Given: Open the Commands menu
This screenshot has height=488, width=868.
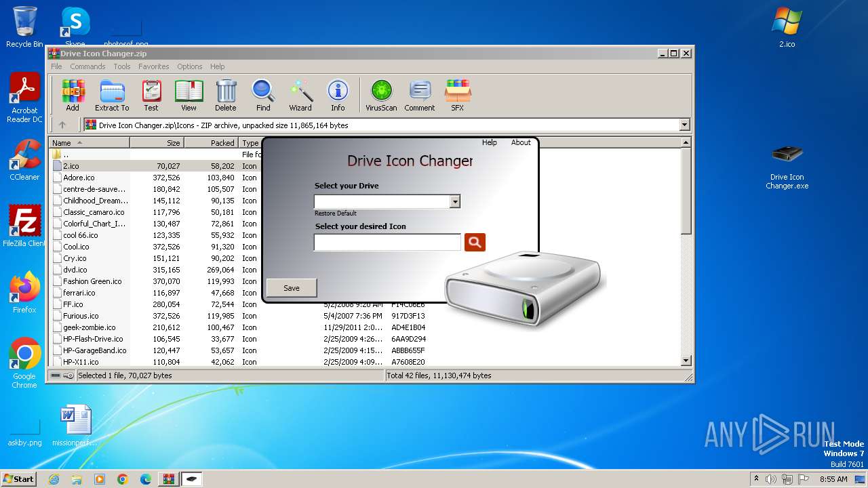Looking at the screenshot, I should (87, 66).
